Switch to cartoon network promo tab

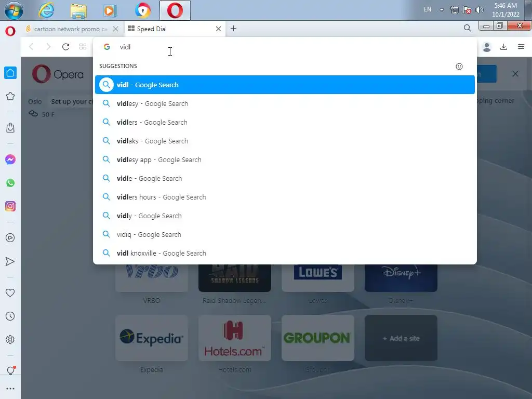pyautogui.click(x=70, y=29)
